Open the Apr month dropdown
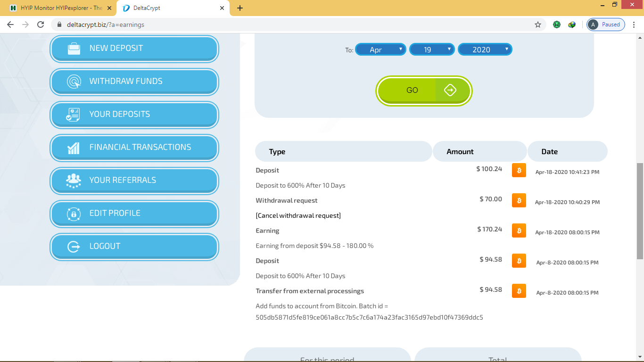Screen dimensions: 644x362 380,49
